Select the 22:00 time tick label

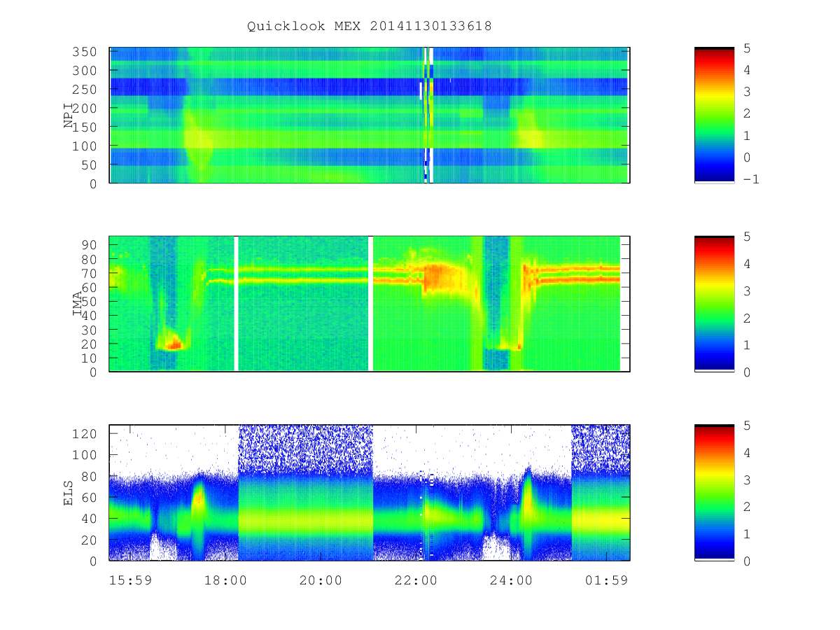[x=416, y=580]
